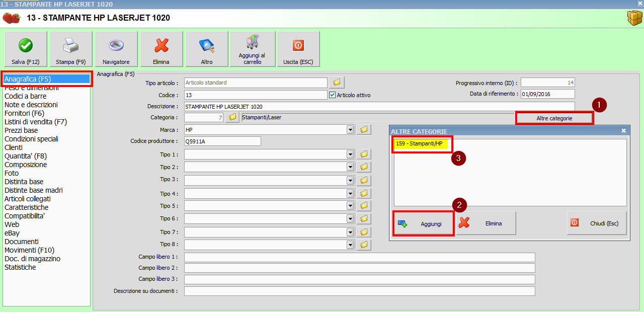
Task: Click the Data di riferimento field
Action: 548,94
